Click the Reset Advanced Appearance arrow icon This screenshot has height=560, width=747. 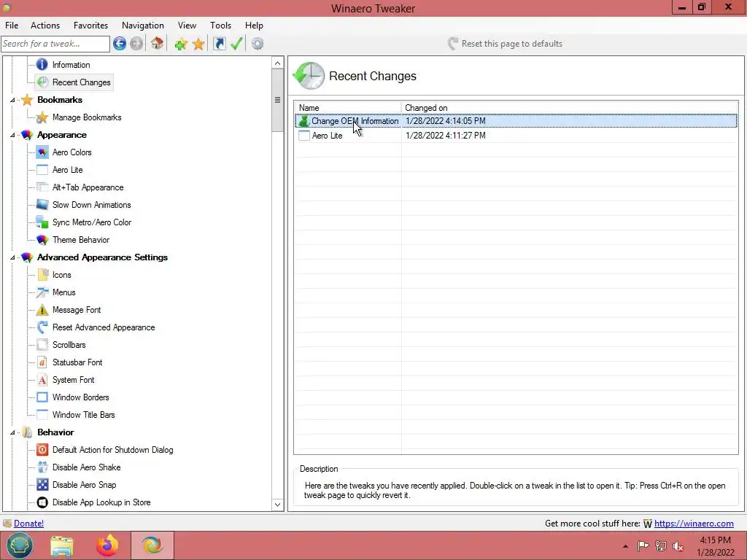tap(42, 327)
